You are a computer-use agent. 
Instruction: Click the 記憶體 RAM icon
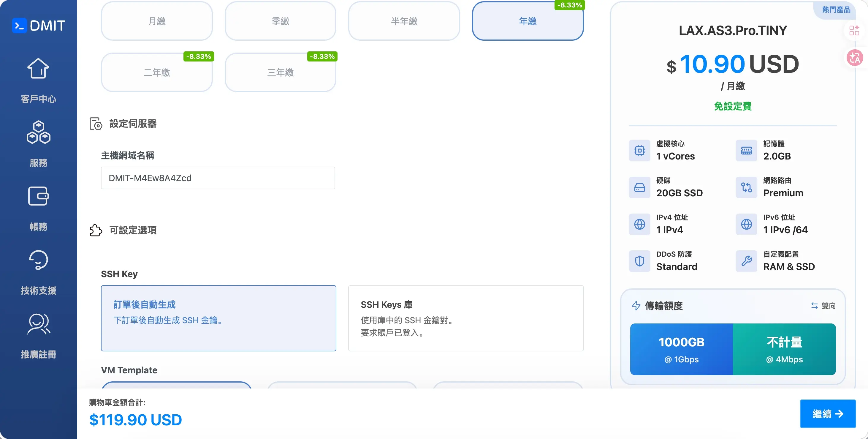click(x=746, y=150)
